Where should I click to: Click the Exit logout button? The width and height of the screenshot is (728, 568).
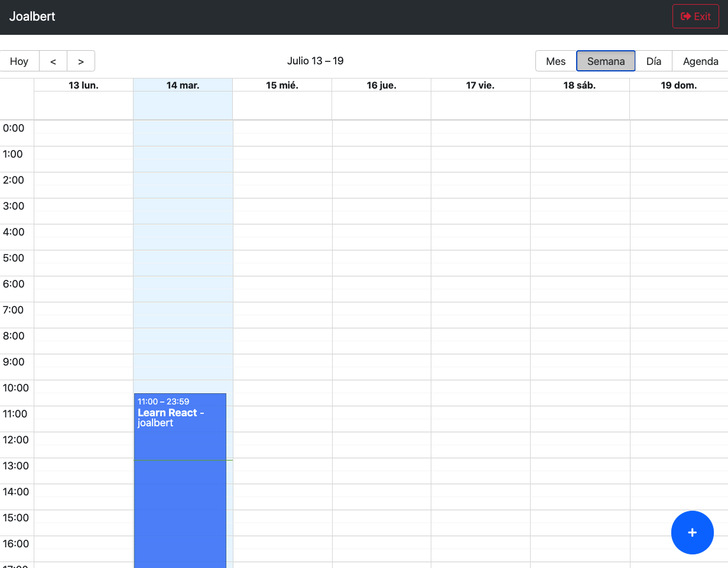click(x=695, y=17)
